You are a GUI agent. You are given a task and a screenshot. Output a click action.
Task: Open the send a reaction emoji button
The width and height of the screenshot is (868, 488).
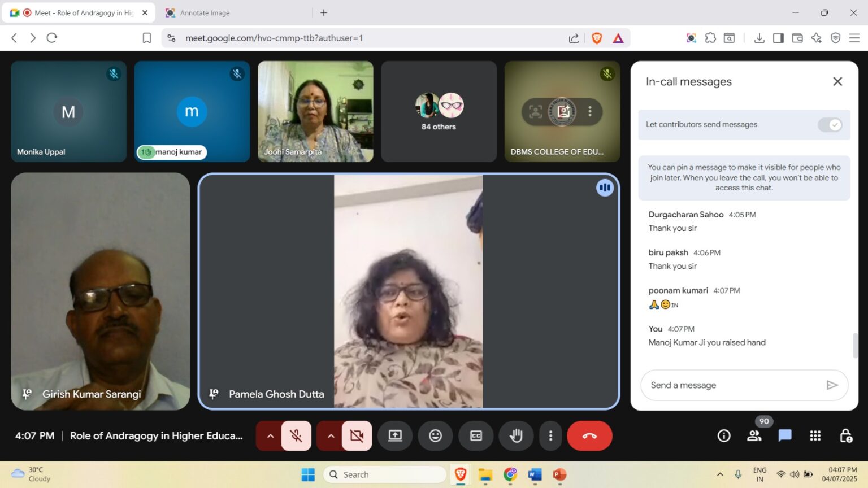[435, 436]
